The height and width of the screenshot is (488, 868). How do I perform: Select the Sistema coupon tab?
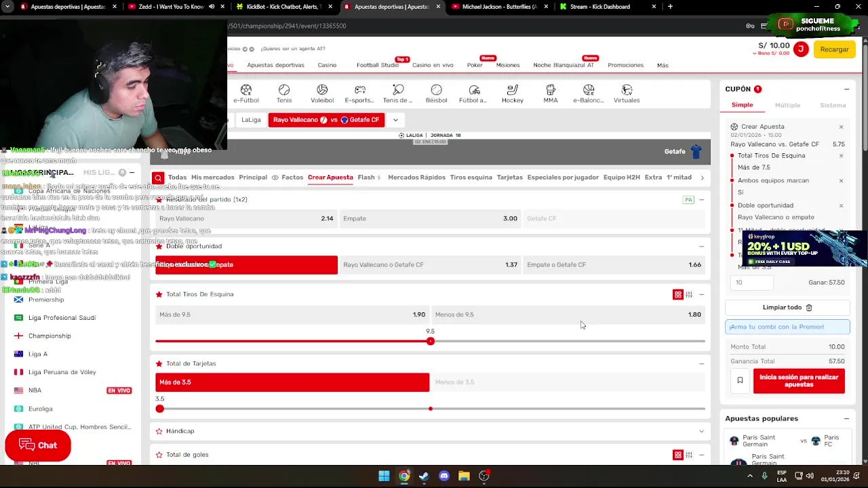tap(833, 105)
